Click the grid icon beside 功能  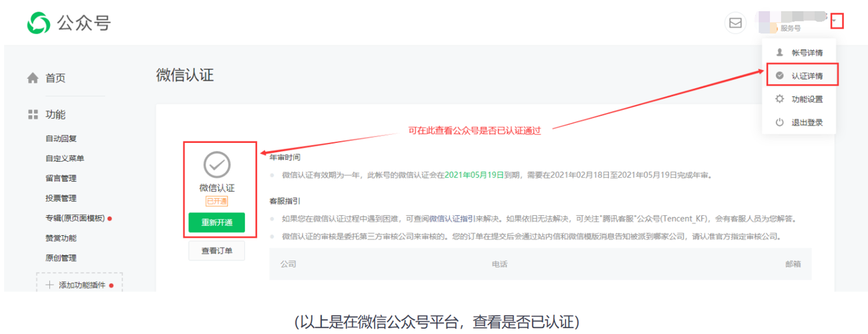pos(33,115)
